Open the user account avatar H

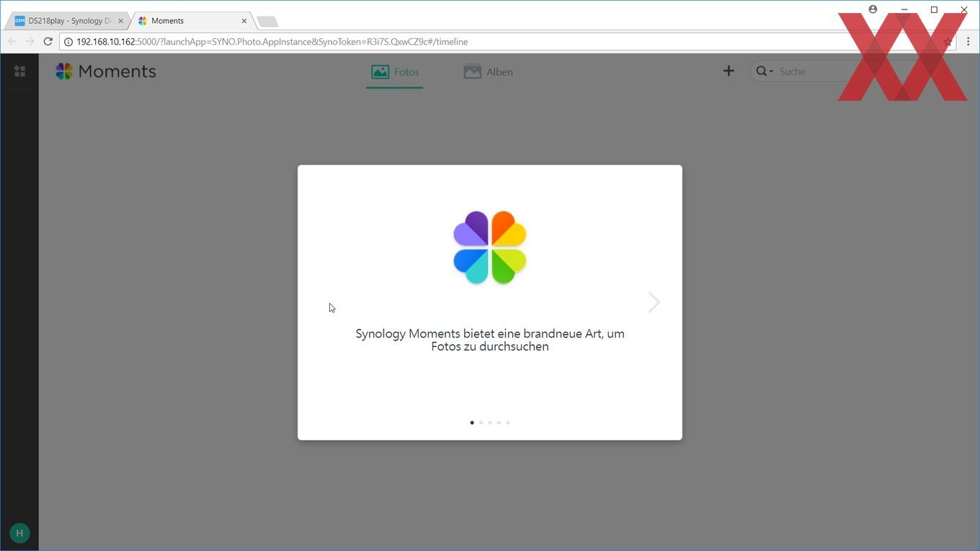[x=19, y=533]
